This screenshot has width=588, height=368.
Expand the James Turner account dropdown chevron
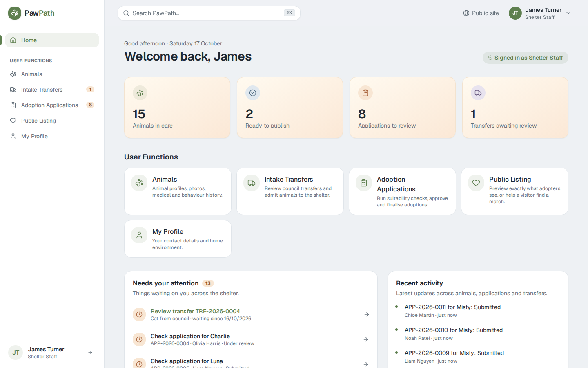coord(568,13)
